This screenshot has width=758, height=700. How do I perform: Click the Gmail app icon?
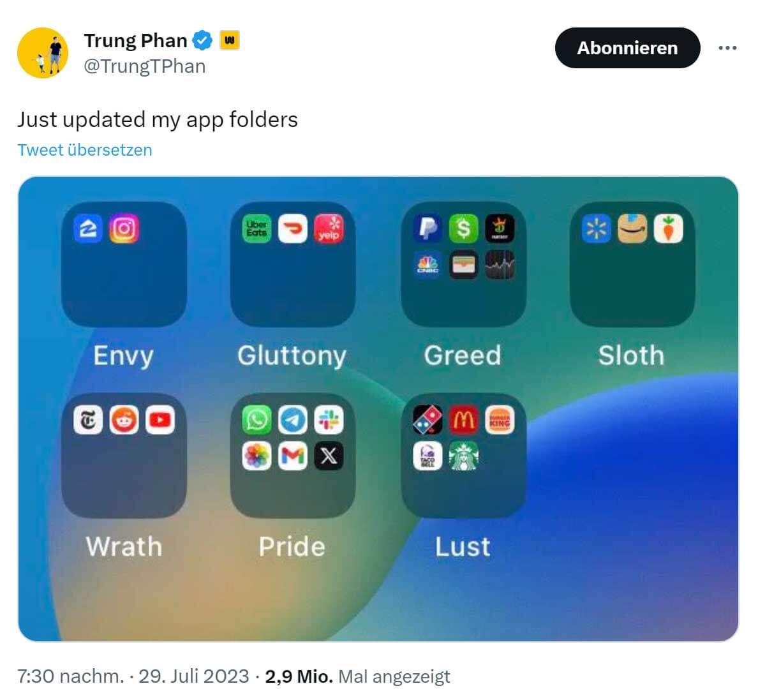(293, 456)
